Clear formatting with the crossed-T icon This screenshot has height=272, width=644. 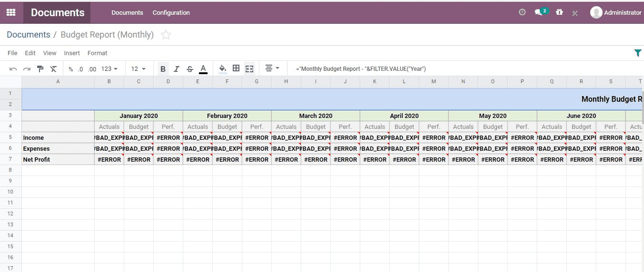53,69
